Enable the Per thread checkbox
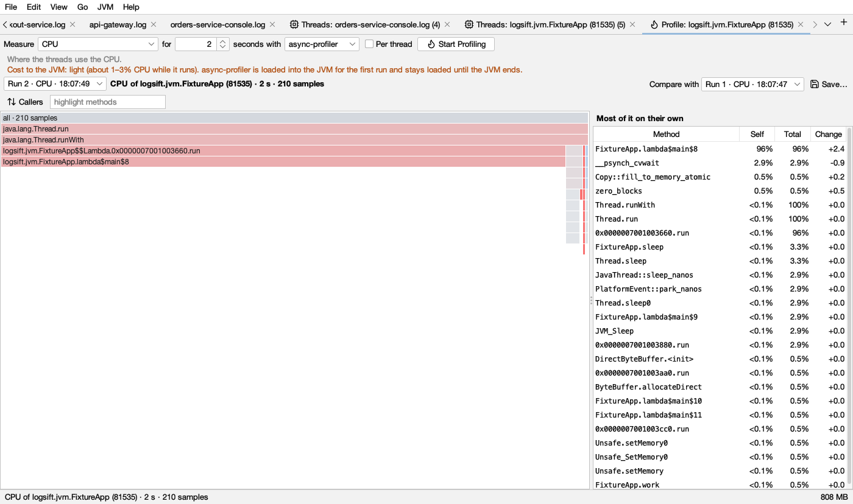This screenshot has height=504, width=853. (x=369, y=44)
